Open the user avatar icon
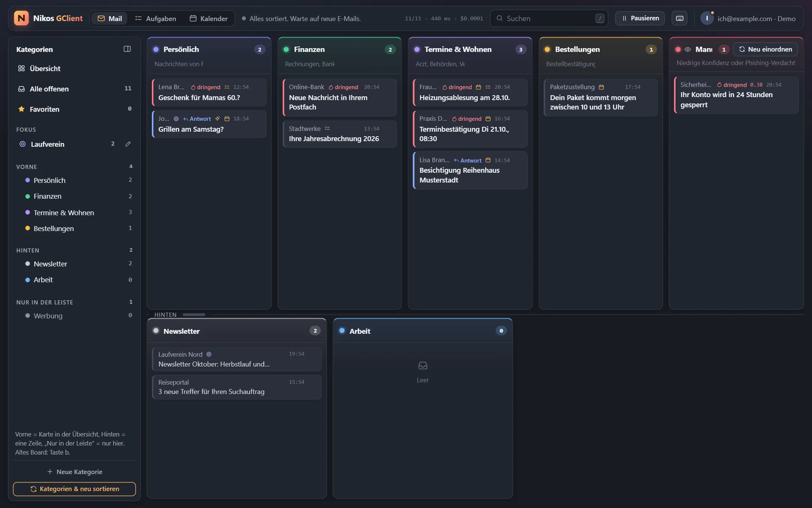Viewport: 812px width, 508px height. 707,18
